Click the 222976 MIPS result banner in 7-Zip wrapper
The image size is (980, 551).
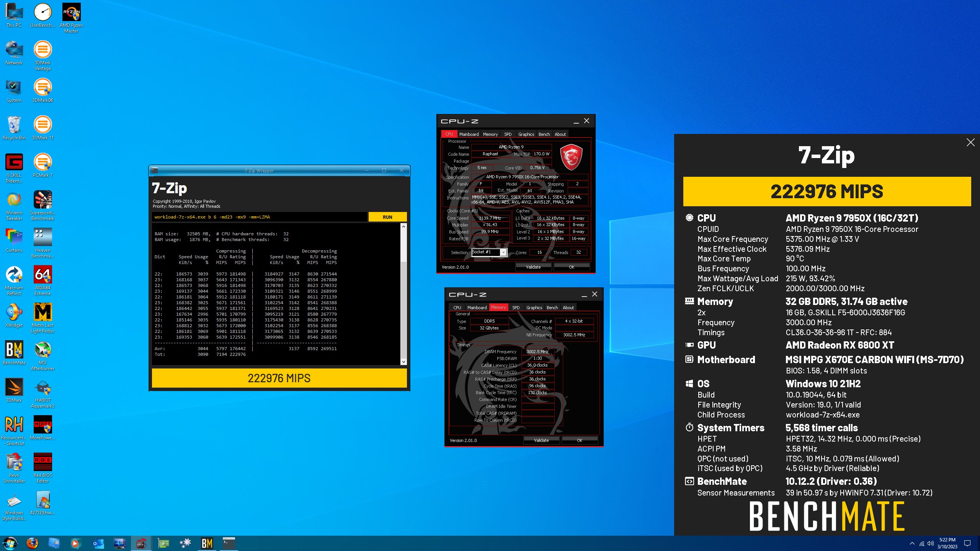click(x=279, y=378)
